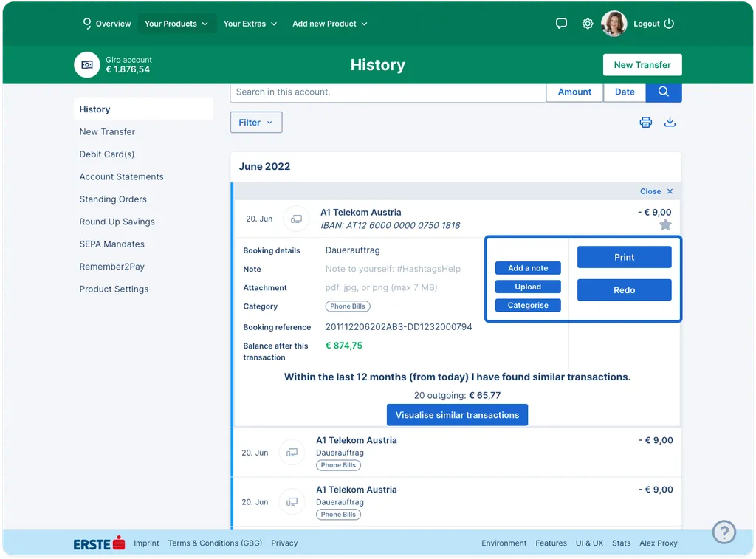Close the expanded transaction details
Screen dimensions: 756x559
point(656,191)
